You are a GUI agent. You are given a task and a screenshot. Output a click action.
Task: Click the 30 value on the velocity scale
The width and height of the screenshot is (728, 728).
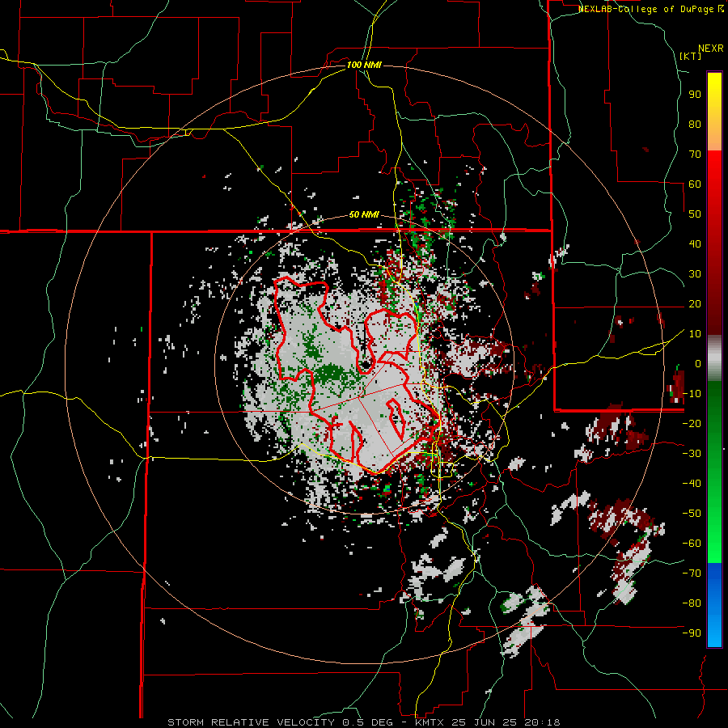[695, 274]
